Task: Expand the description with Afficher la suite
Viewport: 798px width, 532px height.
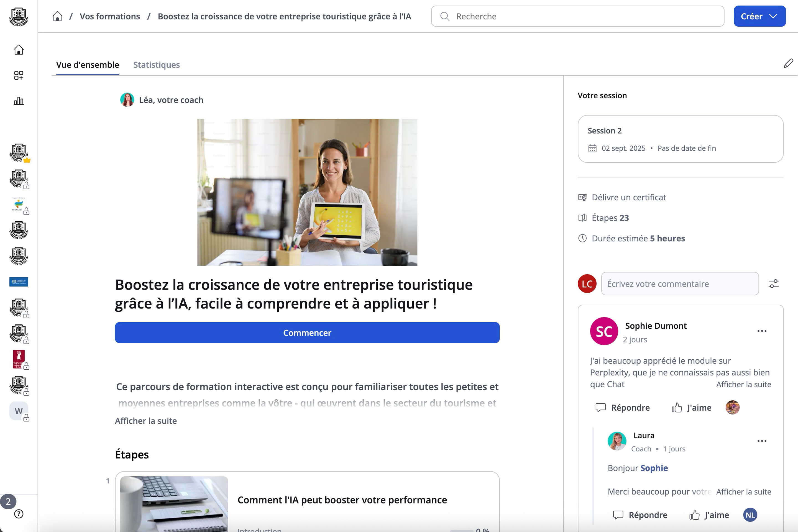Action: click(146, 421)
